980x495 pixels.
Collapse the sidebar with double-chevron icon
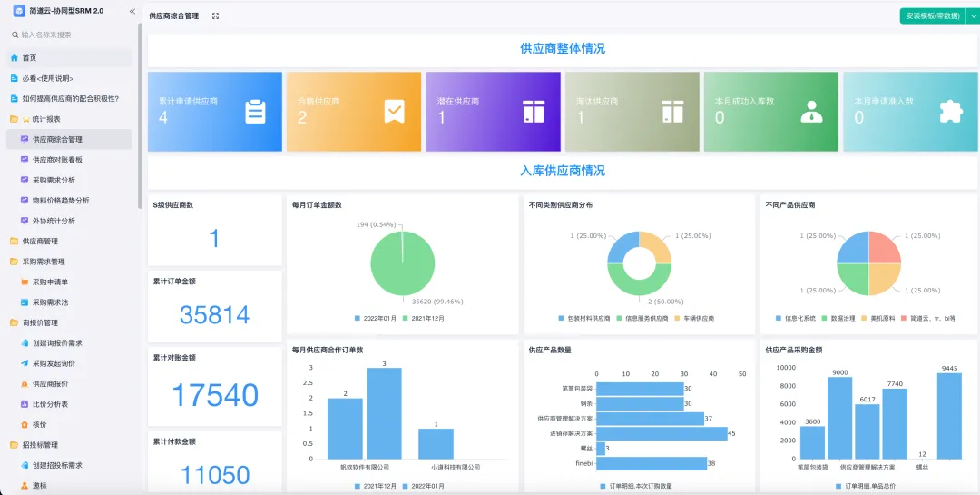[x=132, y=11]
